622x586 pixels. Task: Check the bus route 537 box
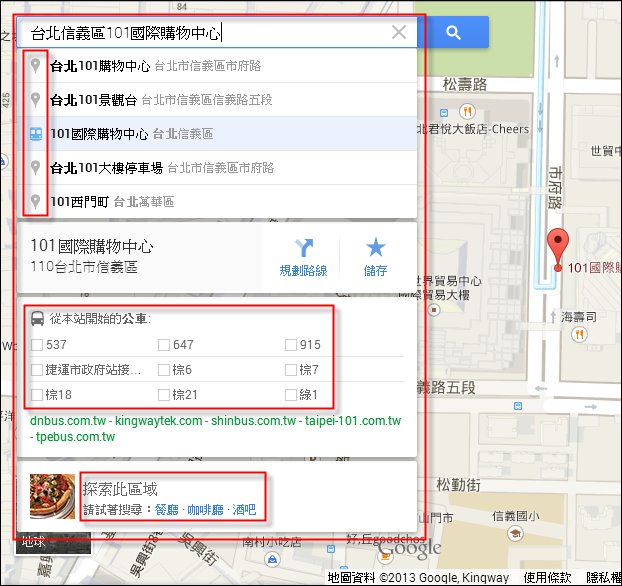tap(37, 345)
